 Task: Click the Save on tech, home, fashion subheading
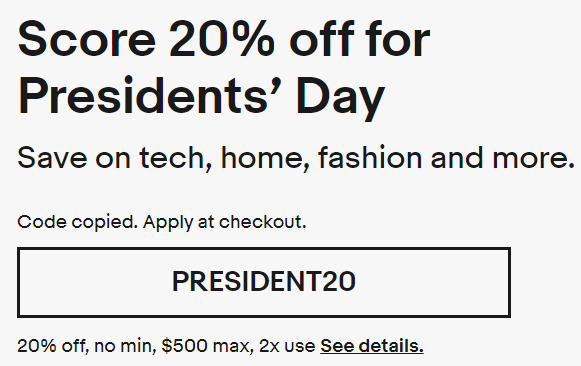point(296,158)
